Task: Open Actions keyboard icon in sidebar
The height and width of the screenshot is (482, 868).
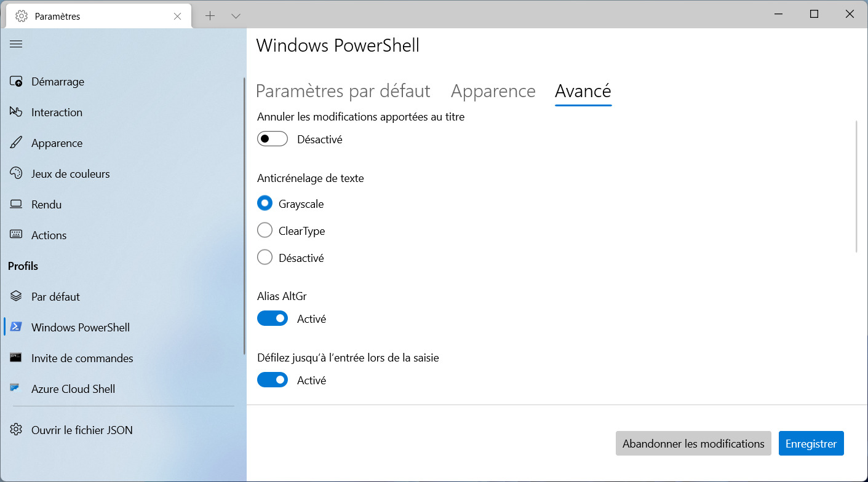Action: click(x=17, y=235)
